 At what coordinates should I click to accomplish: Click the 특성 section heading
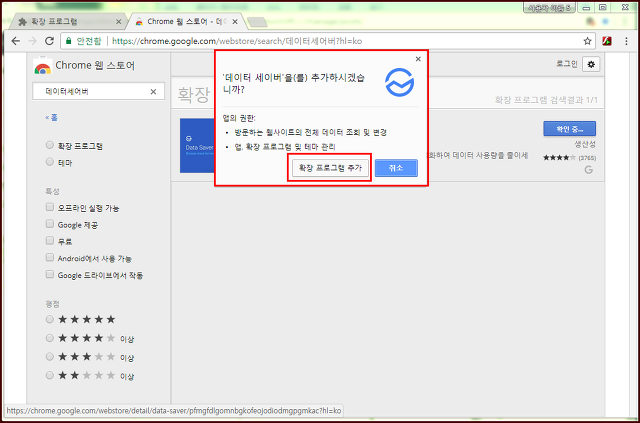[52, 191]
